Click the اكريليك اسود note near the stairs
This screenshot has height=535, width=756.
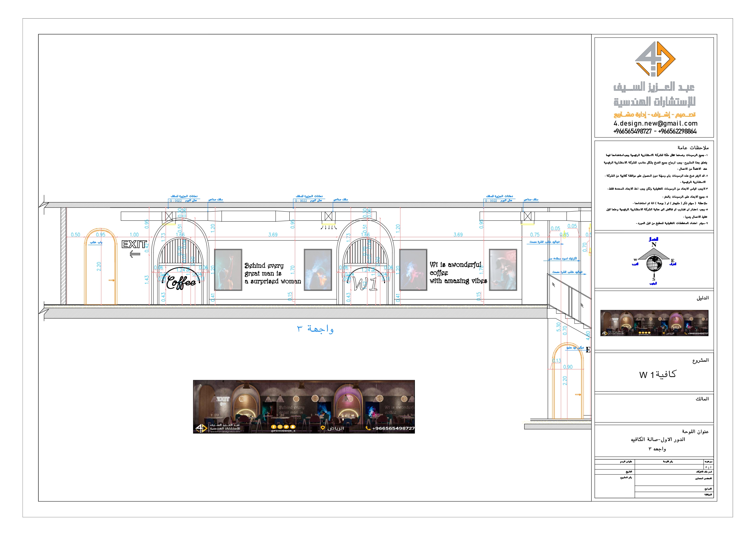(x=563, y=259)
